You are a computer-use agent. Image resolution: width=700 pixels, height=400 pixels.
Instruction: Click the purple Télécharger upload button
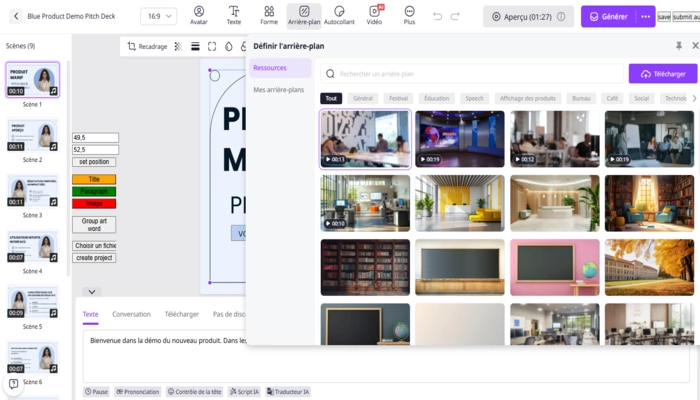point(663,74)
